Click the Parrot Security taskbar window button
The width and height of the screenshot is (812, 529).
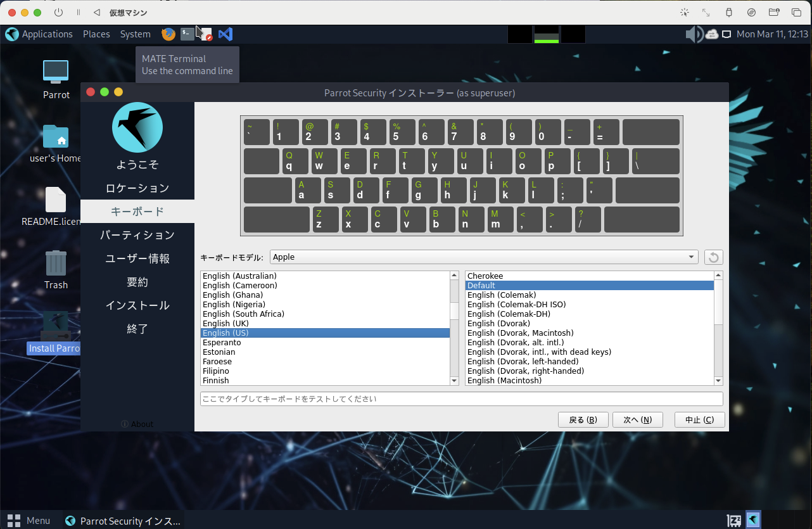124,521
